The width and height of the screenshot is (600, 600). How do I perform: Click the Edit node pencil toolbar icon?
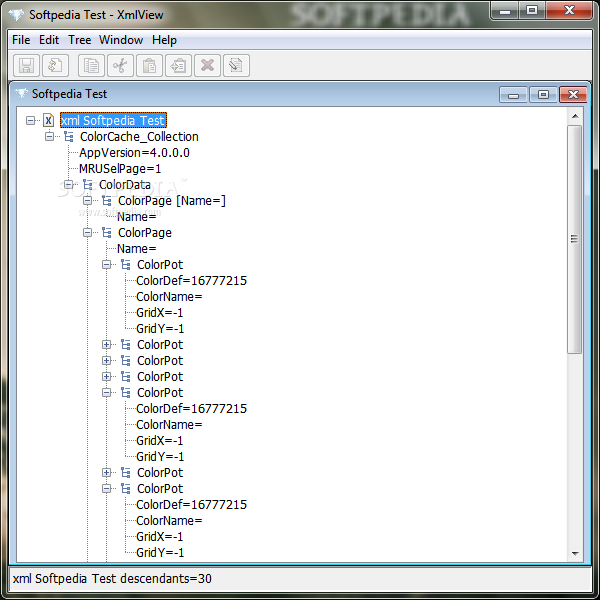coord(236,65)
